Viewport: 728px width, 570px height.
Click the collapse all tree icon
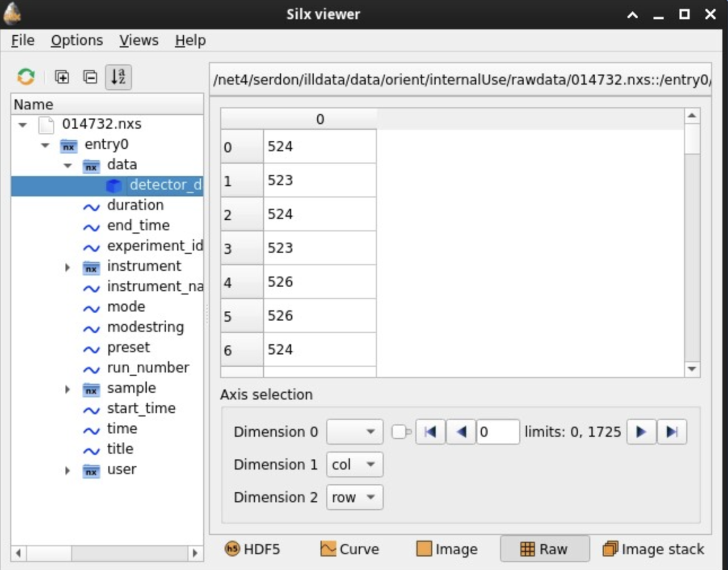coord(90,77)
